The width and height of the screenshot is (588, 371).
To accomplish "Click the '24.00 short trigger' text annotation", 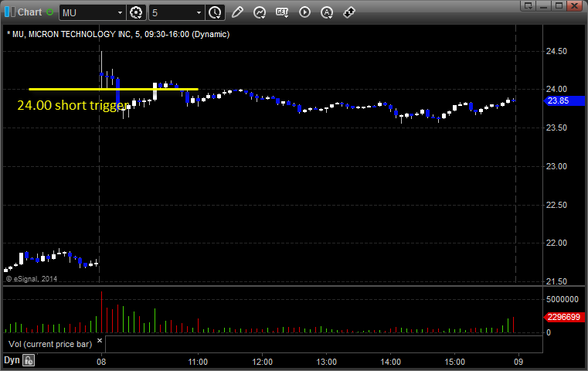I will [x=73, y=105].
